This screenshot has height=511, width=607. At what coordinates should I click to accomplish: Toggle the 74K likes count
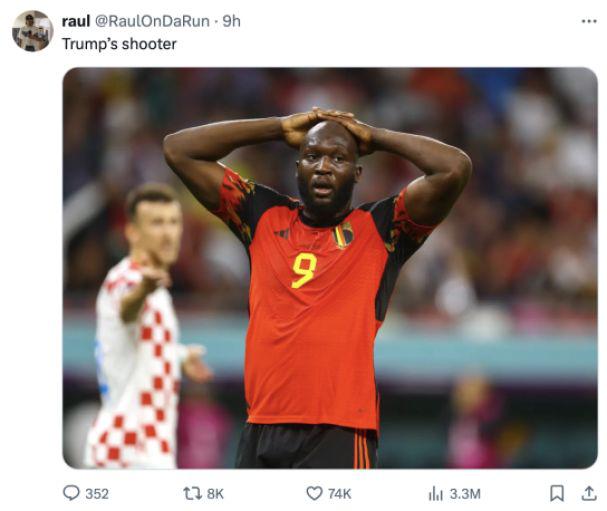pyautogui.click(x=340, y=494)
